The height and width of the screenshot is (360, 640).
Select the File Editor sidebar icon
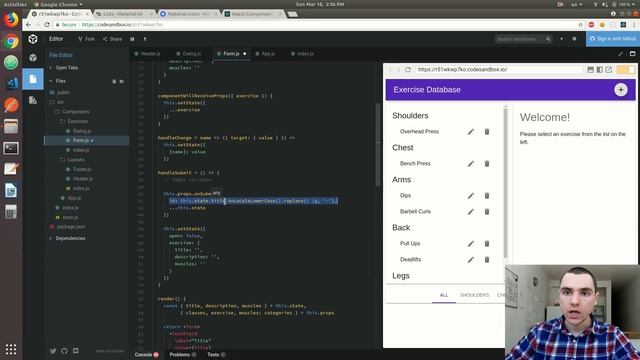pos(33,79)
